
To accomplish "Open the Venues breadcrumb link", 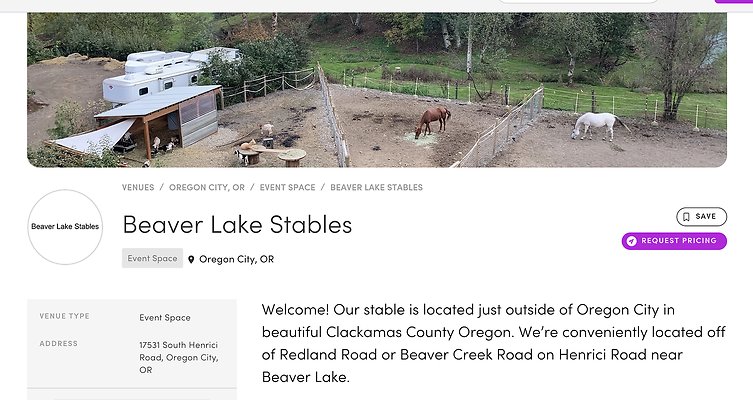I will (138, 187).
